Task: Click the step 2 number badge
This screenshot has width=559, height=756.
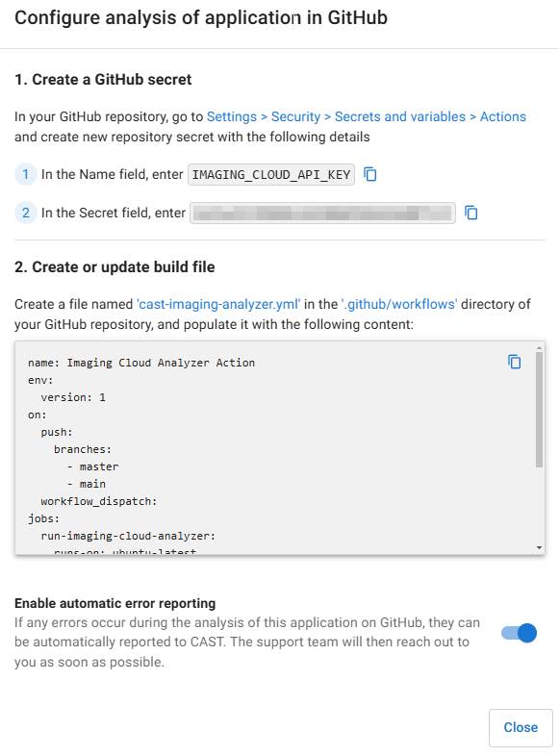Action: 26,213
